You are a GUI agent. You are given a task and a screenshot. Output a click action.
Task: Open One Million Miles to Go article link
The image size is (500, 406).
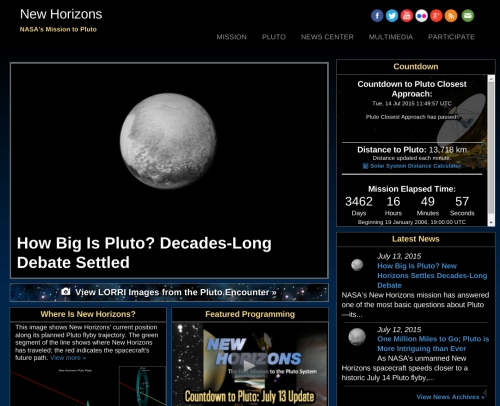coord(433,344)
